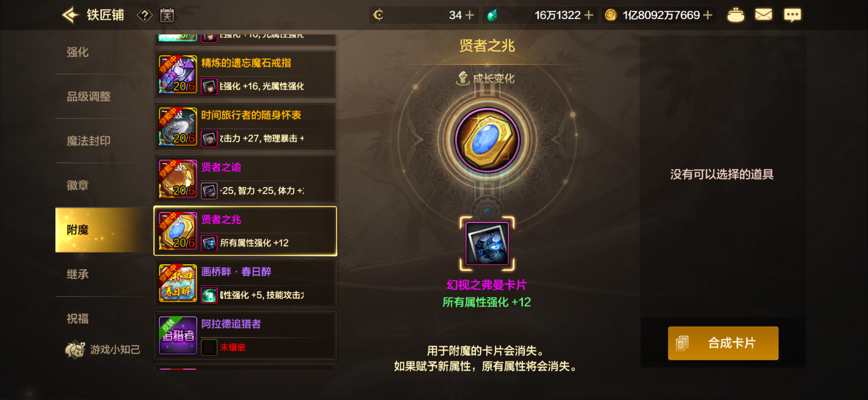
Task: Open the pouch bag icon in top bar
Action: (x=735, y=15)
